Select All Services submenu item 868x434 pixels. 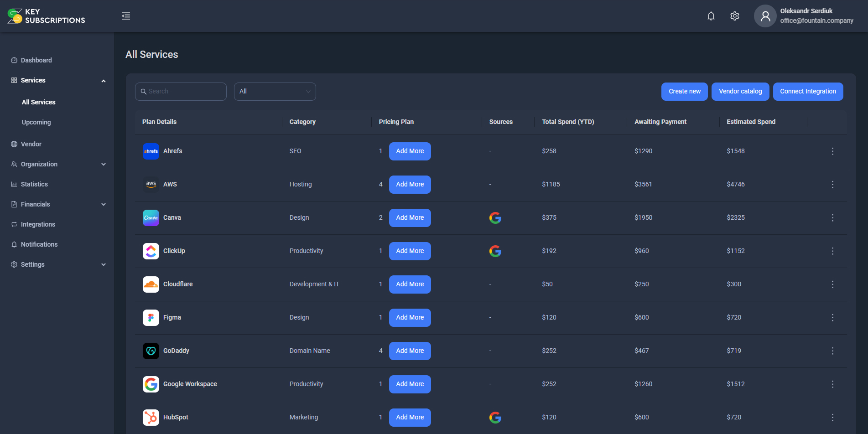39,102
